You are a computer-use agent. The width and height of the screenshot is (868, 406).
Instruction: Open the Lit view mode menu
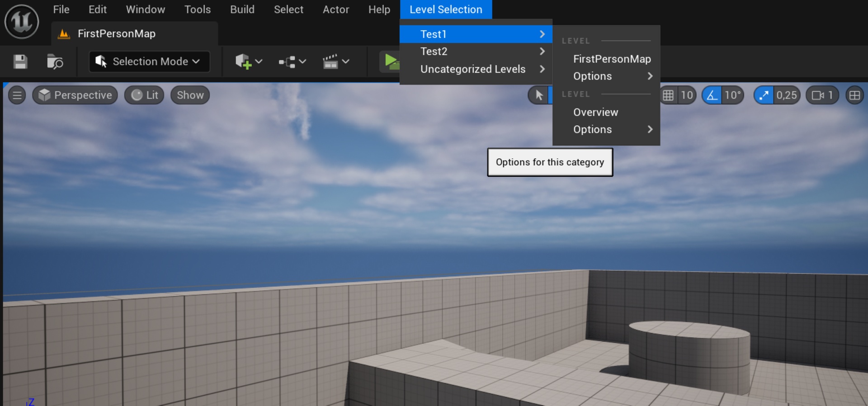[x=144, y=95]
